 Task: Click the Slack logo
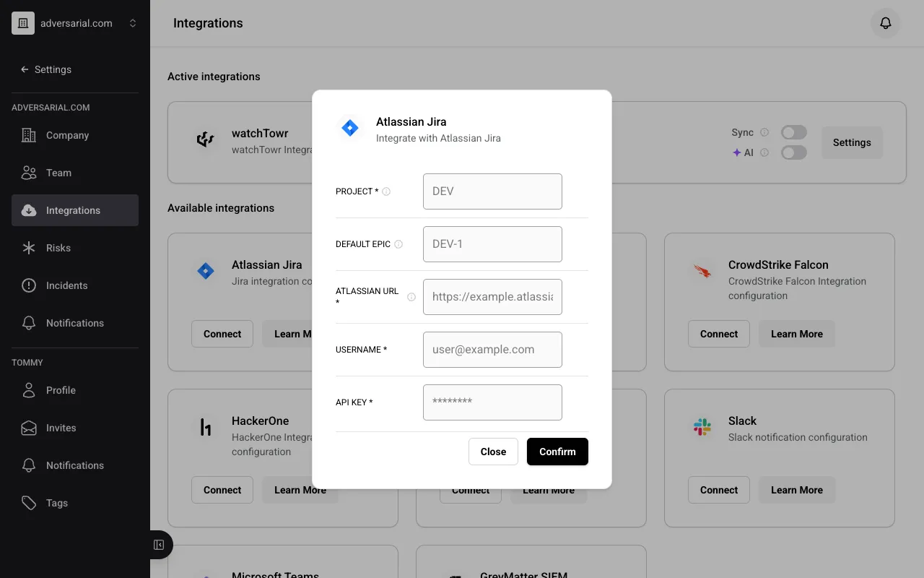702,428
